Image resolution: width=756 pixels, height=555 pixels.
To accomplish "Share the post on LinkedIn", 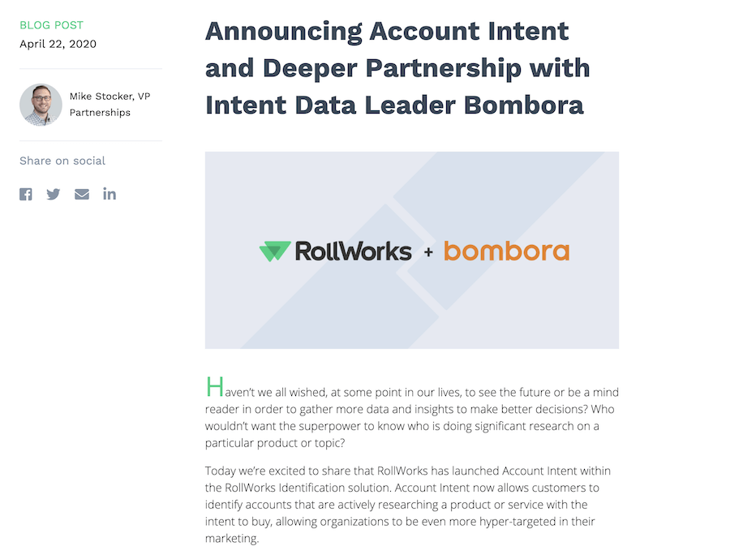I will point(110,194).
